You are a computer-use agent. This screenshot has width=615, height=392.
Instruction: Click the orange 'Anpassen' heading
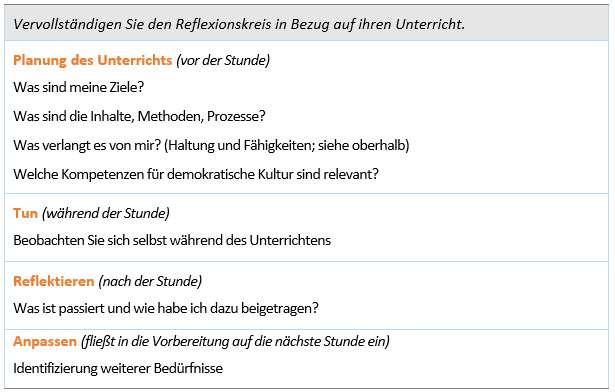(x=45, y=341)
